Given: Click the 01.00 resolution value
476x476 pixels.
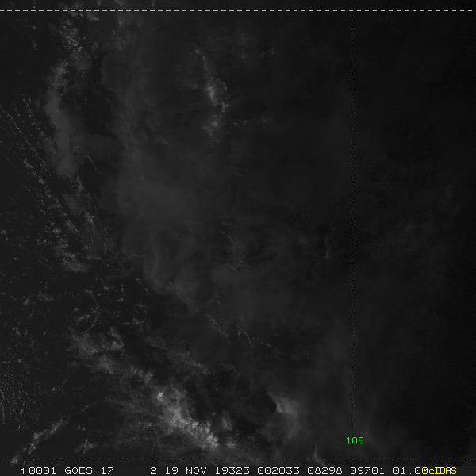Looking at the screenshot, I should (409, 470).
